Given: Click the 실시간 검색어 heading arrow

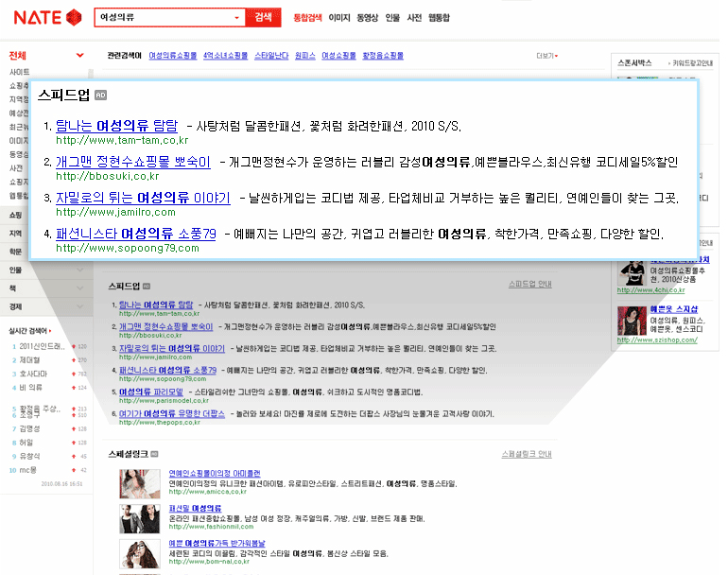Looking at the screenshot, I should pyautogui.click(x=50, y=331).
